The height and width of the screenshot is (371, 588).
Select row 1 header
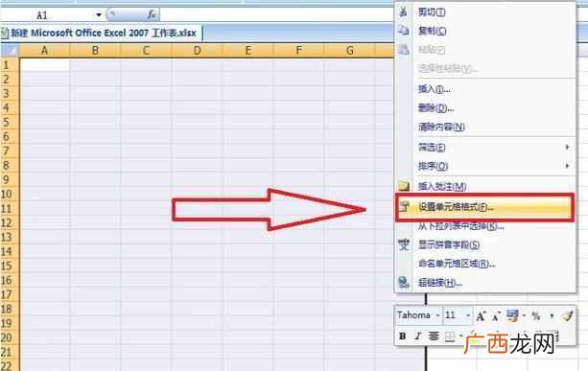[10, 65]
